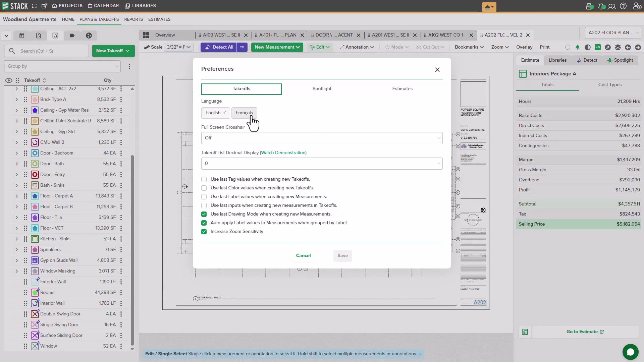Open Takeoff List Decimal Display dropdown
644x362 pixels.
point(322,164)
